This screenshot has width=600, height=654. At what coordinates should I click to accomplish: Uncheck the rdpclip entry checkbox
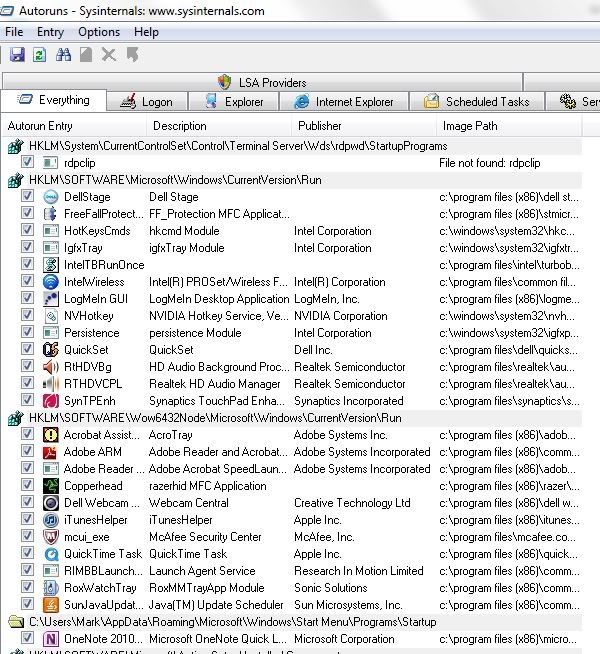[28, 162]
